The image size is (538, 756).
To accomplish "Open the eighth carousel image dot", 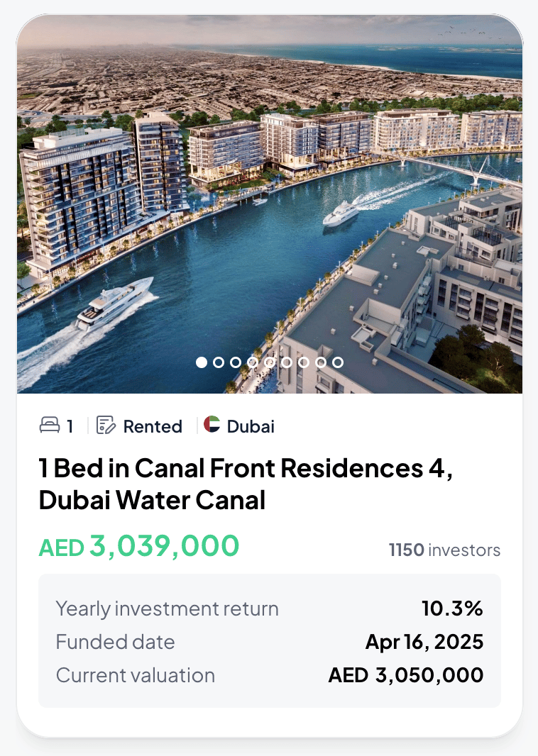I will [321, 362].
